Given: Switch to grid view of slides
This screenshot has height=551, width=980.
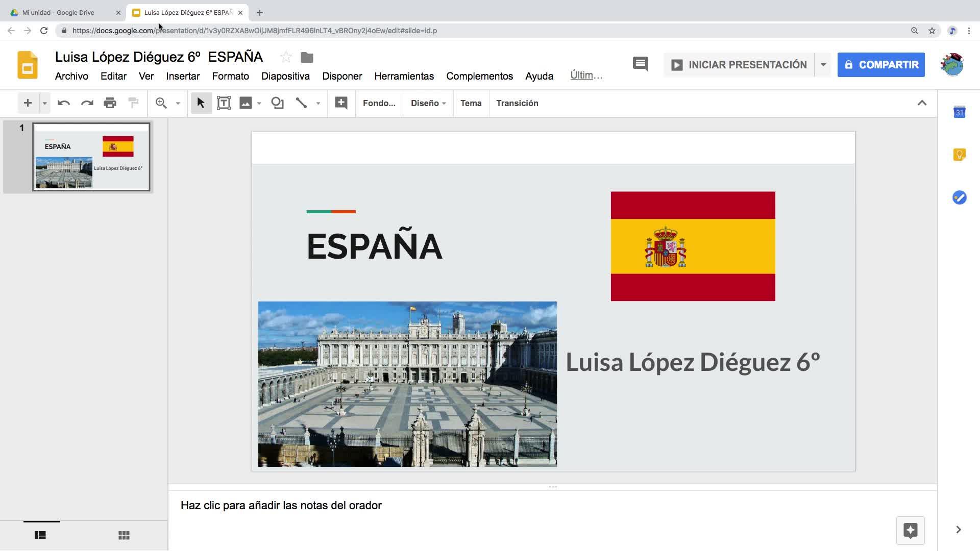Looking at the screenshot, I should [124, 535].
